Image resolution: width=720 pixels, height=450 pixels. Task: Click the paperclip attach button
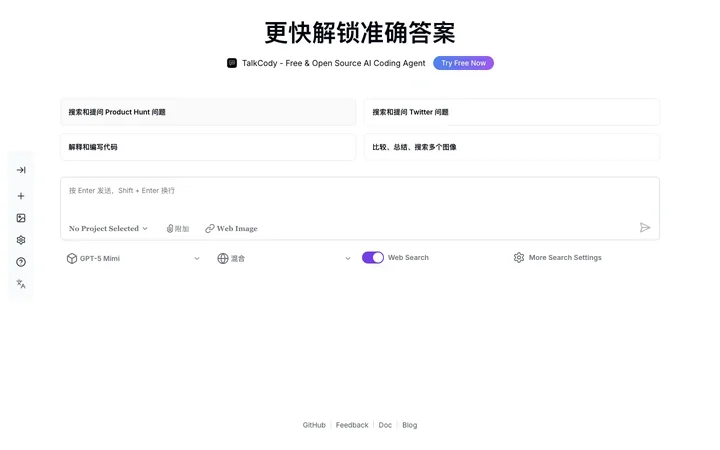[x=178, y=229]
